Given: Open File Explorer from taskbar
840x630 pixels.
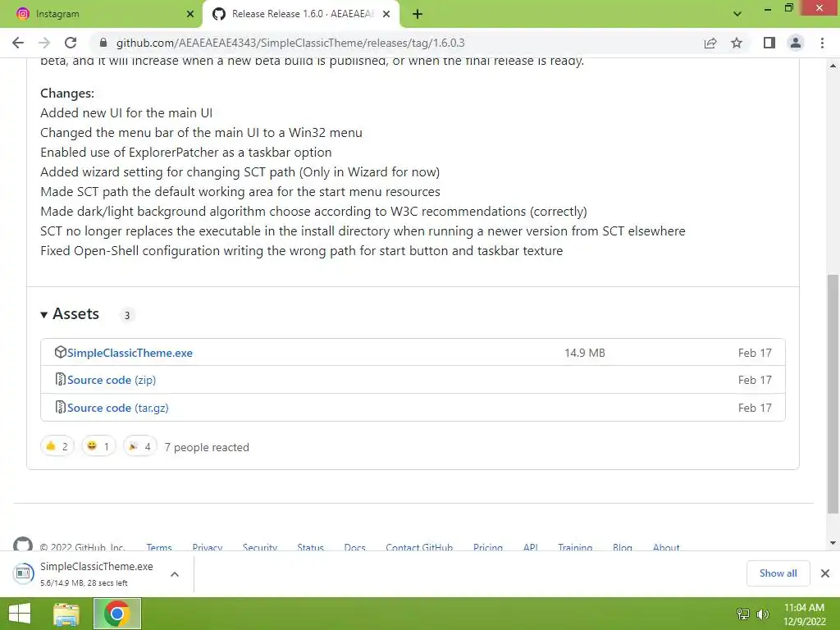Looking at the screenshot, I should click(x=66, y=614).
